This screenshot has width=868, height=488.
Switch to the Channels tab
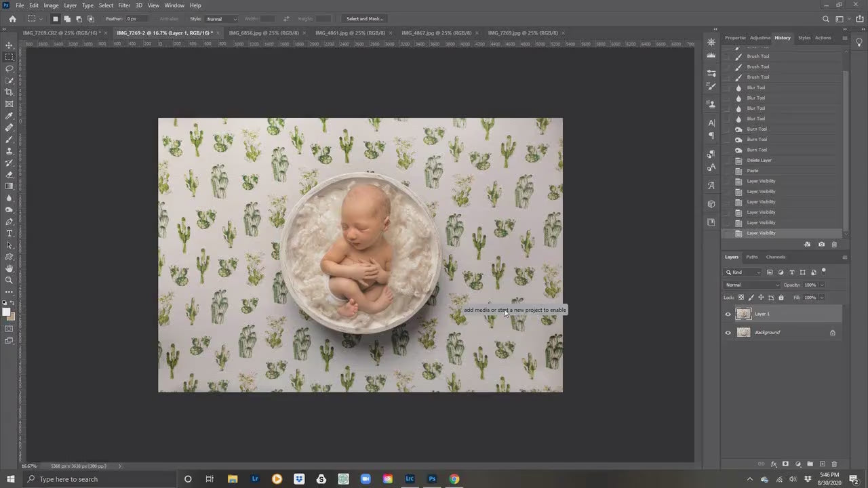coord(776,258)
